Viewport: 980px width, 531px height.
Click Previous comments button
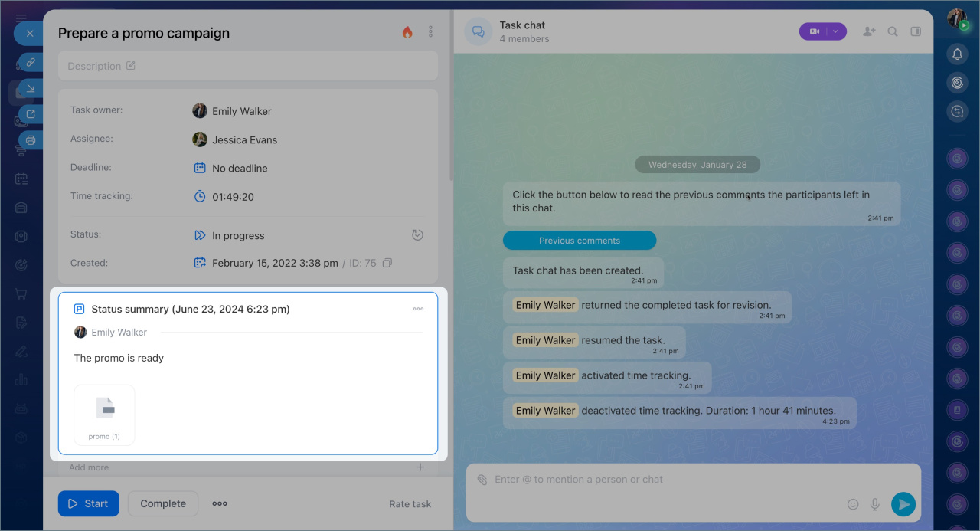click(580, 241)
